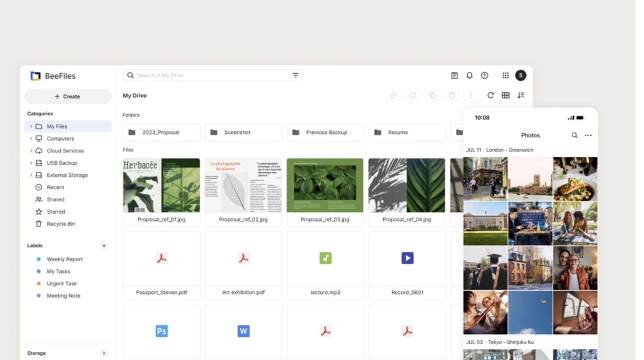Open the Proposal_ref_03.jpg thumbnail
Image resolution: width=644 pixels, height=360 pixels.
[325, 185]
